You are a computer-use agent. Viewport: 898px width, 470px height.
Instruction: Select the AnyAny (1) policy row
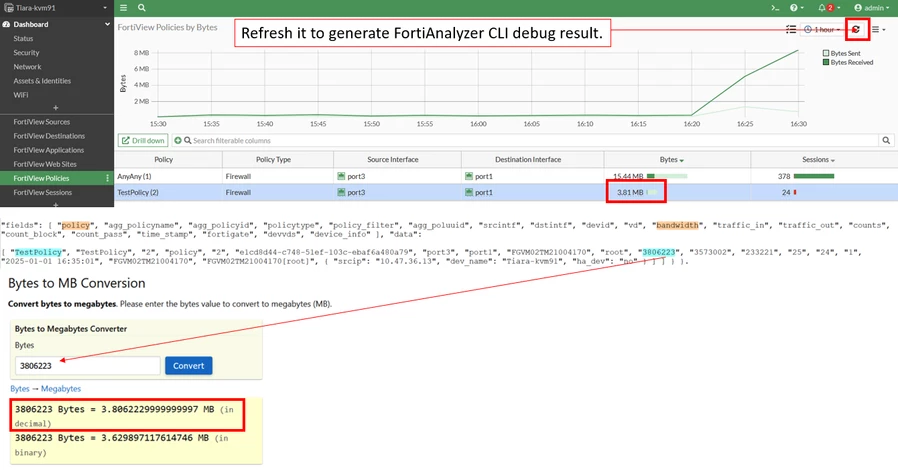pyautogui.click(x=506, y=176)
